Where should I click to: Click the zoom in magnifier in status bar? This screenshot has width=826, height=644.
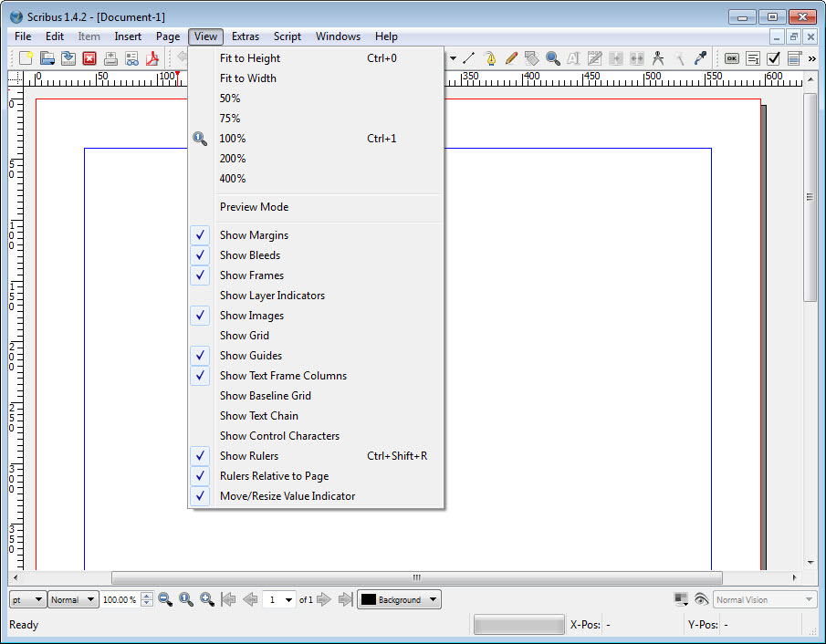[207, 599]
